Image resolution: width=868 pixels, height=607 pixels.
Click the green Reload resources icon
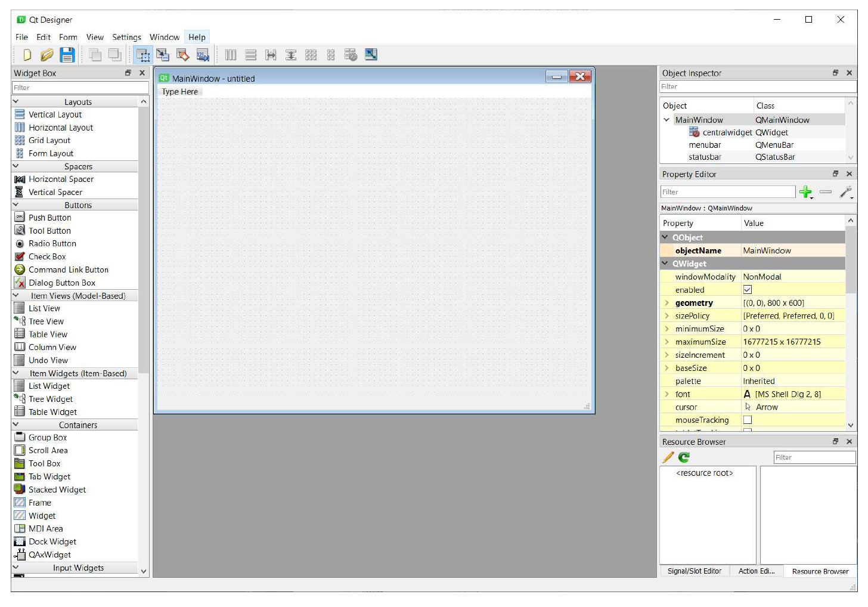(684, 457)
